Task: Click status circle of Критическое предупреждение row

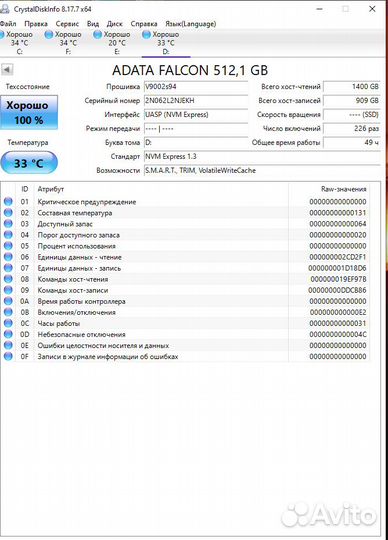Action: click(8, 201)
